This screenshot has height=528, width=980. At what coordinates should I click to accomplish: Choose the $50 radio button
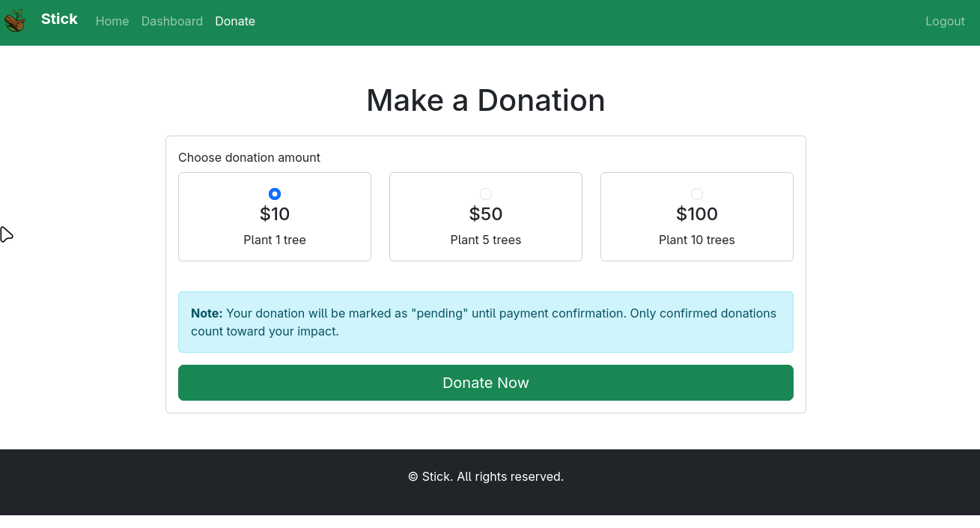click(486, 194)
